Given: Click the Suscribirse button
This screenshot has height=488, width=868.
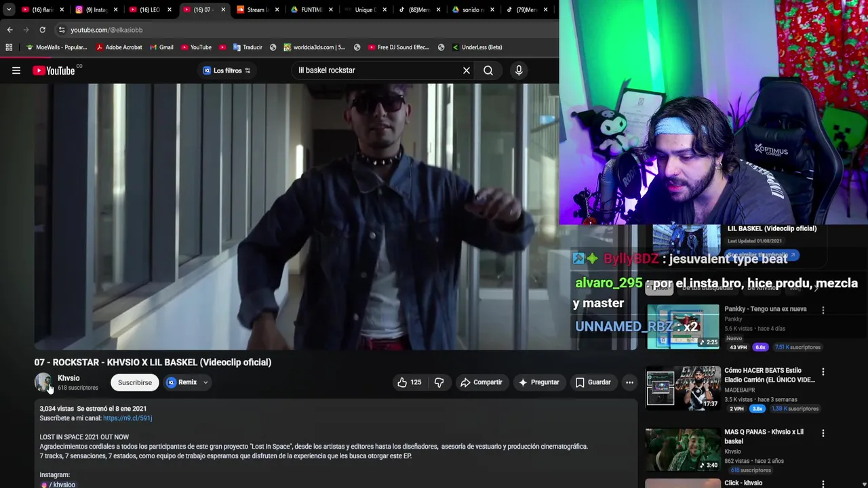Looking at the screenshot, I should click(135, 382).
